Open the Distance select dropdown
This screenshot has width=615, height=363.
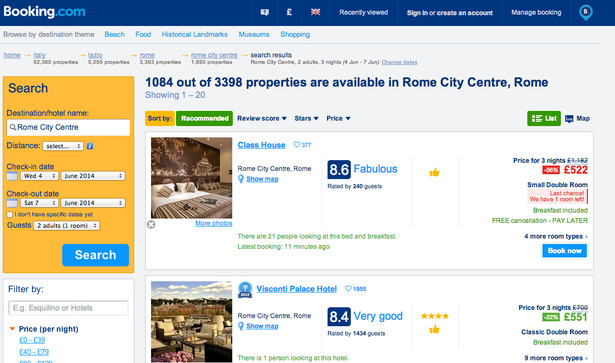63,146
